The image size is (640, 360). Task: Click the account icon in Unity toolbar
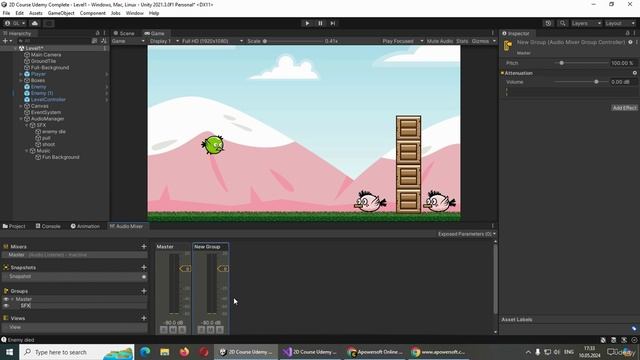[x=7, y=23]
